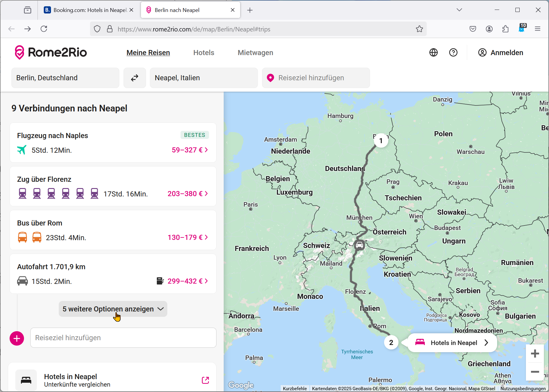Open external link icon for Hotels in Neapel
549x392 pixels.
pos(205,380)
